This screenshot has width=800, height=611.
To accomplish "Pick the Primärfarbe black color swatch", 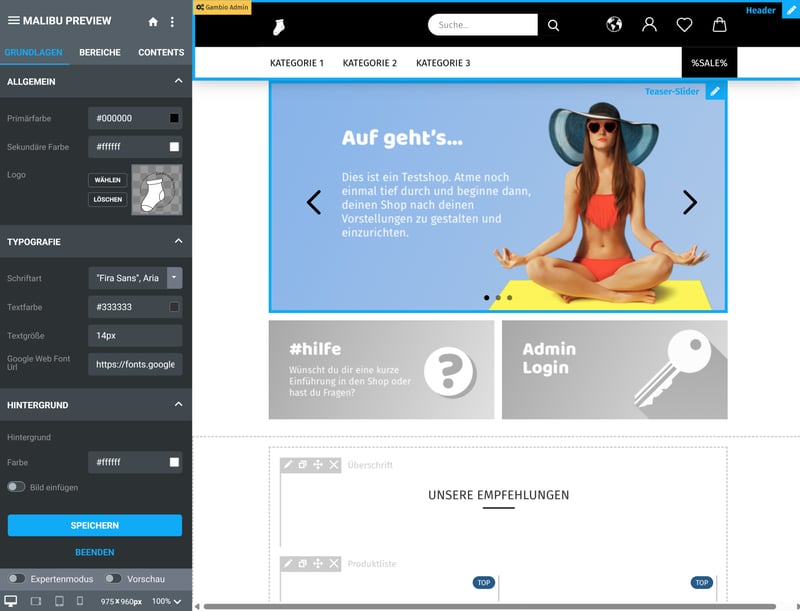I will click(174, 118).
